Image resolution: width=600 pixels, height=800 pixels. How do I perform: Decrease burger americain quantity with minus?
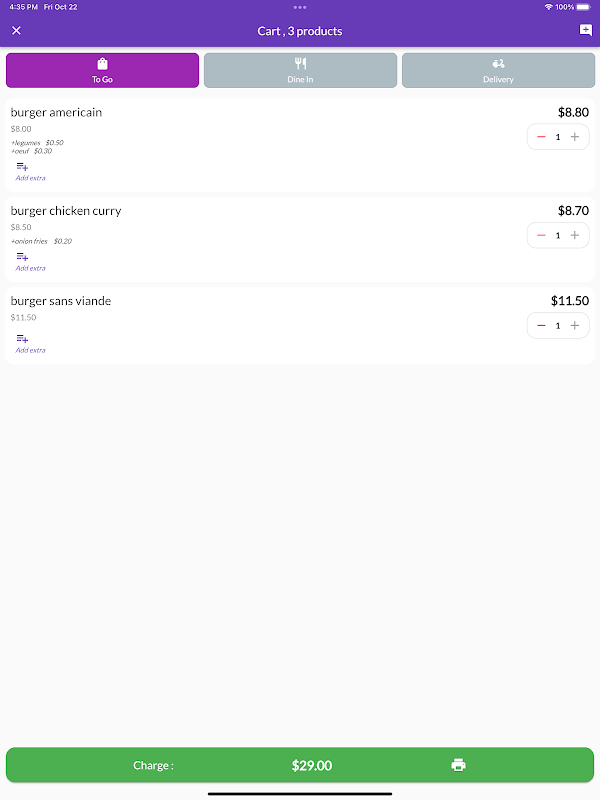click(541, 137)
